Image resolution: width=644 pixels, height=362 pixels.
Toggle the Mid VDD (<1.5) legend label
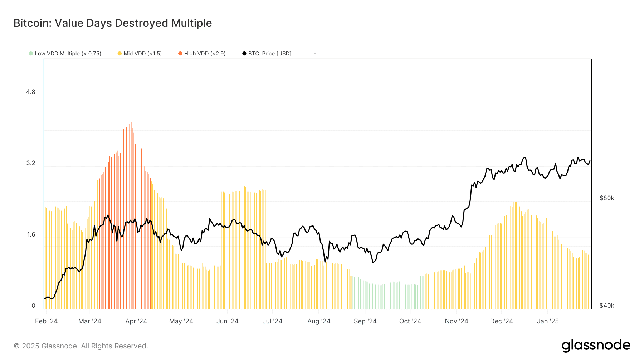click(143, 54)
